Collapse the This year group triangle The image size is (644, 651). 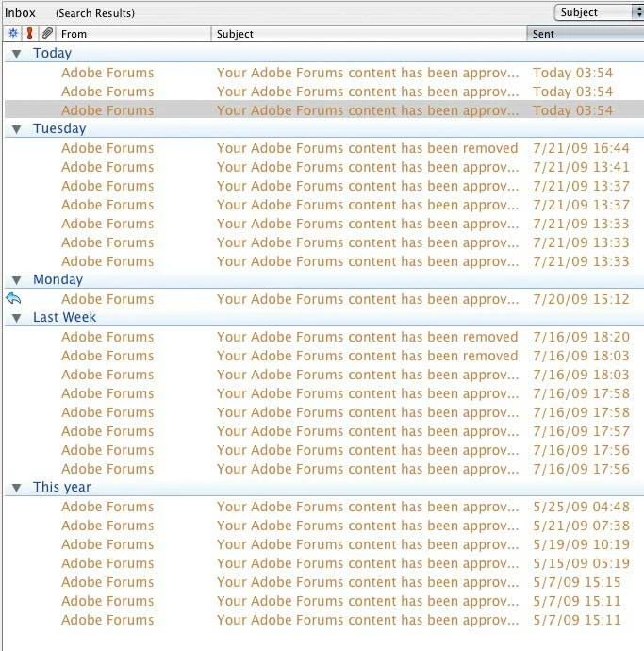[x=17, y=488]
